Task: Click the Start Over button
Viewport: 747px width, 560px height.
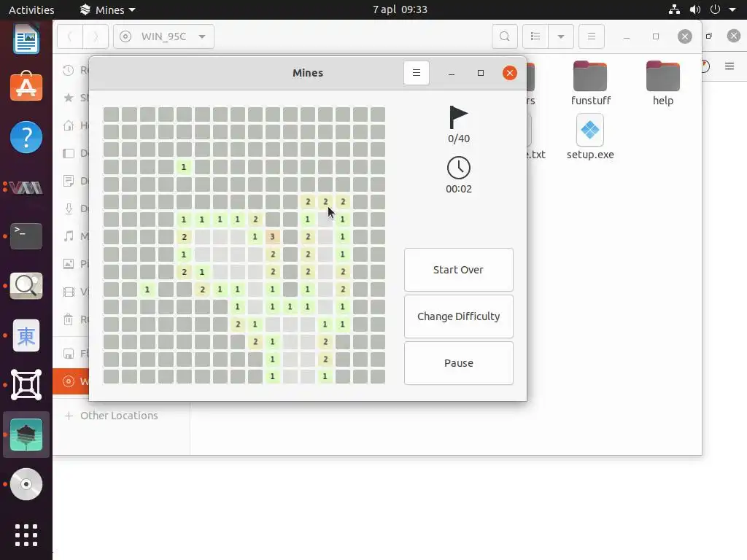Action: pyautogui.click(x=458, y=270)
